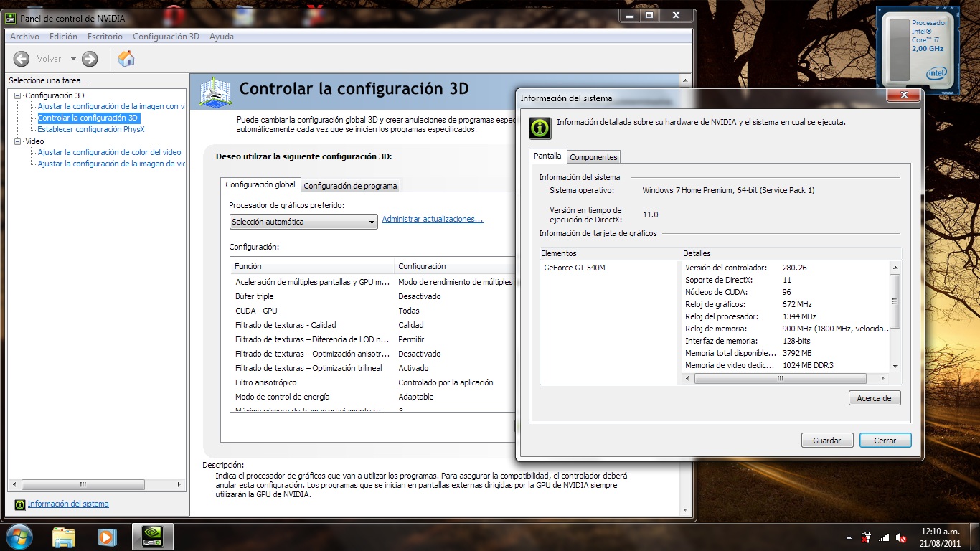980x551 pixels.
Task: Click horizontal scrollbar thumb under the task tree
Action: (x=83, y=484)
